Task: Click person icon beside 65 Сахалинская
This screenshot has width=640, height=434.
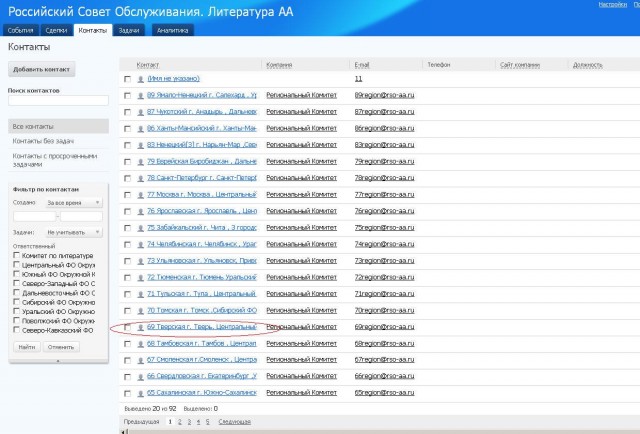Action: [x=140, y=393]
